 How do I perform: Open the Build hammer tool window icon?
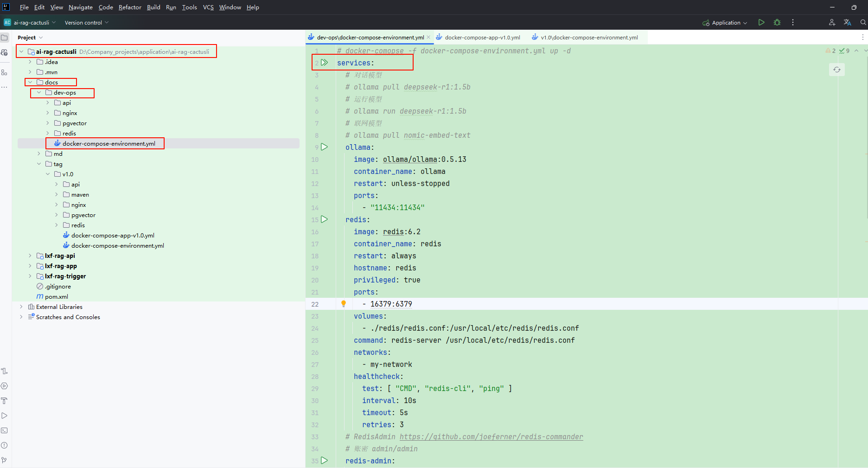pyautogui.click(x=5, y=401)
